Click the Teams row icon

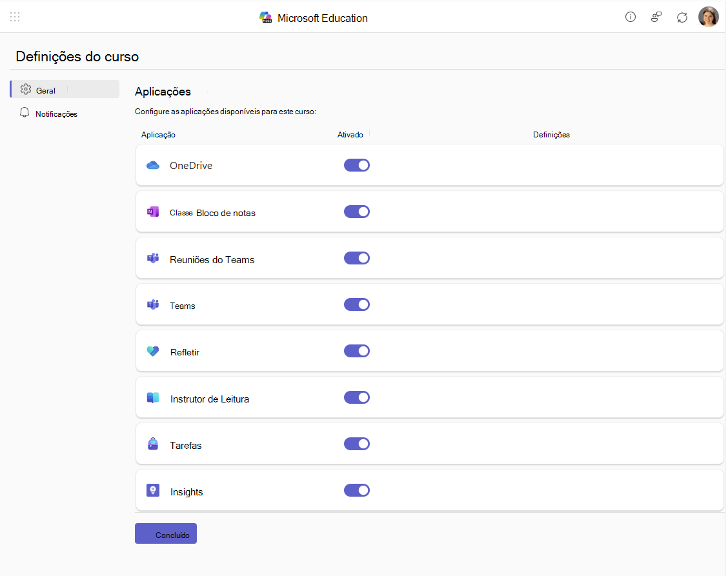point(153,304)
